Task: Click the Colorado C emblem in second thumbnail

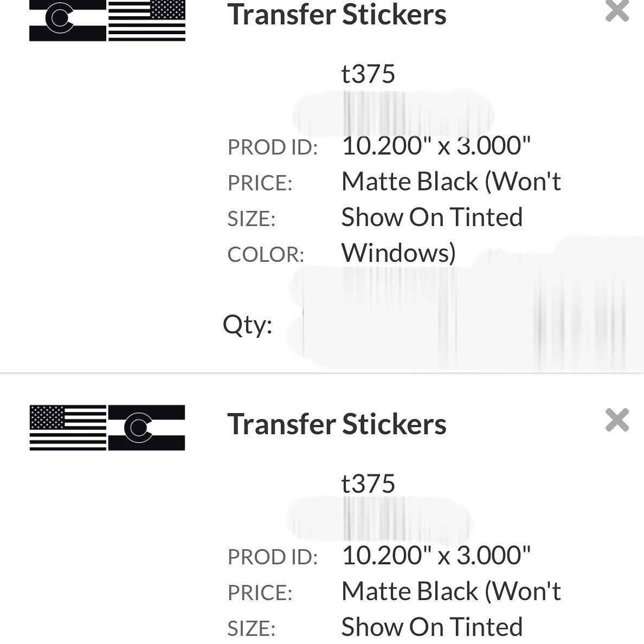Action: [x=138, y=428]
